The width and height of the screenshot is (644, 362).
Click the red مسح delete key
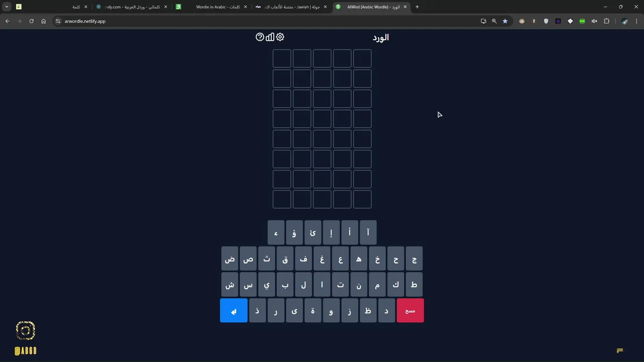coord(410,311)
